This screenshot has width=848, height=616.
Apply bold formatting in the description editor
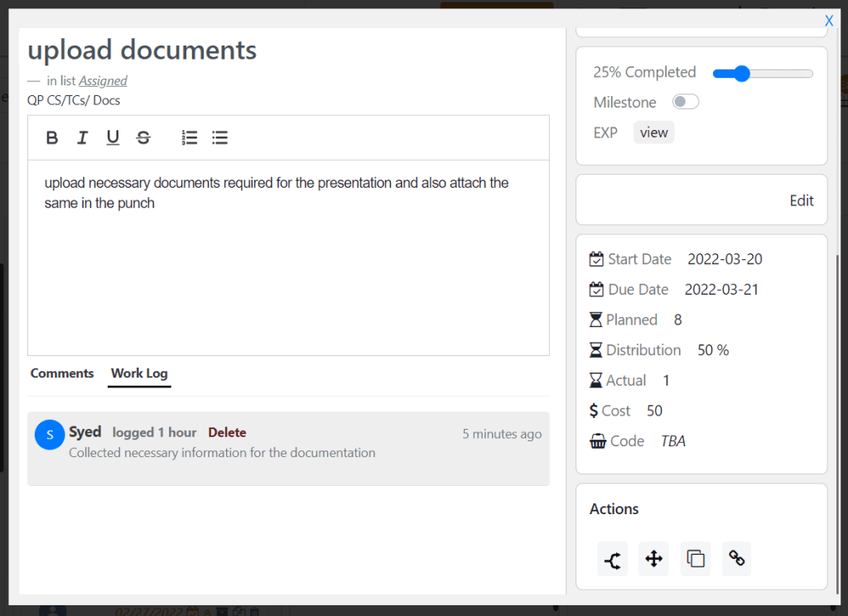click(52, 138)
